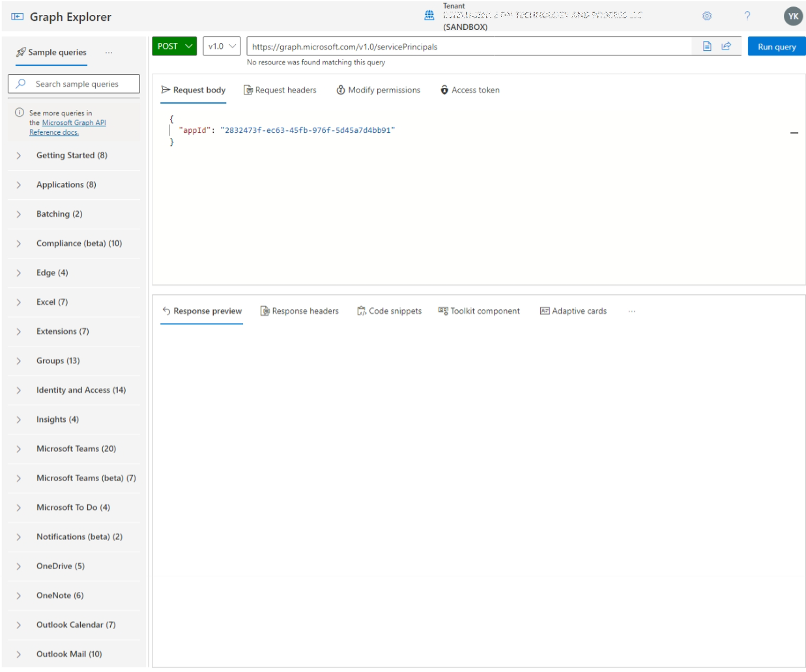
Task: Expand the OneNote (6) category
Action: click(74, 595)
